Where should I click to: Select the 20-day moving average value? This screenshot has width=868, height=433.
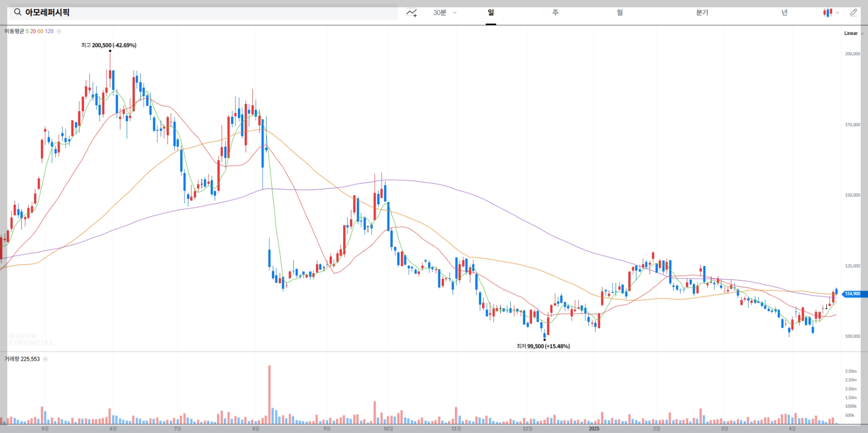[x=33, y=31]
